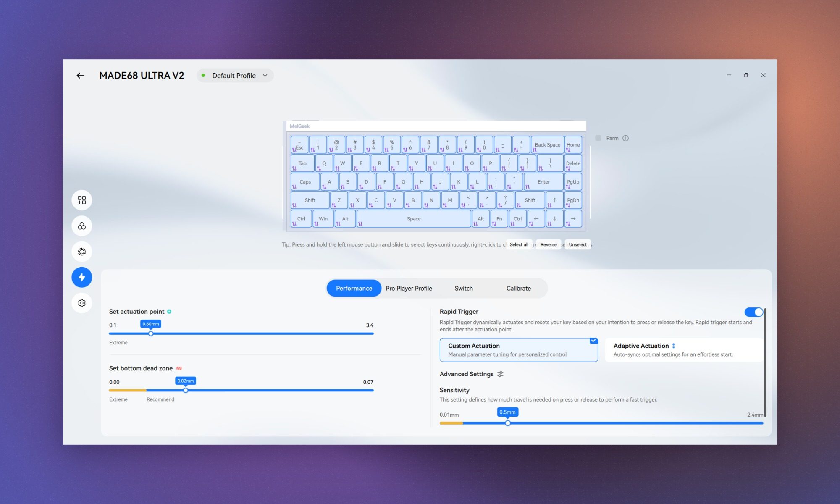Select the Tab key on keyboard
The height and width of the screenshot is (504, 840).
click(x=302, y=163)
